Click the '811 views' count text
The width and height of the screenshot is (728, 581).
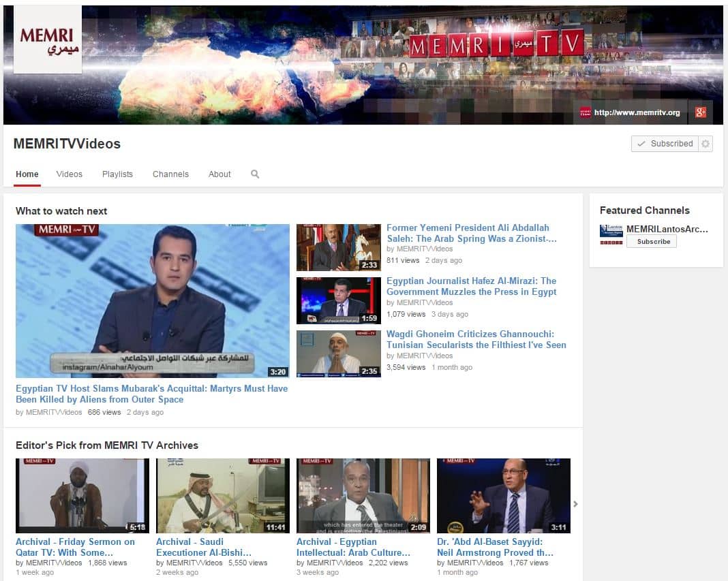click(403, 260)
